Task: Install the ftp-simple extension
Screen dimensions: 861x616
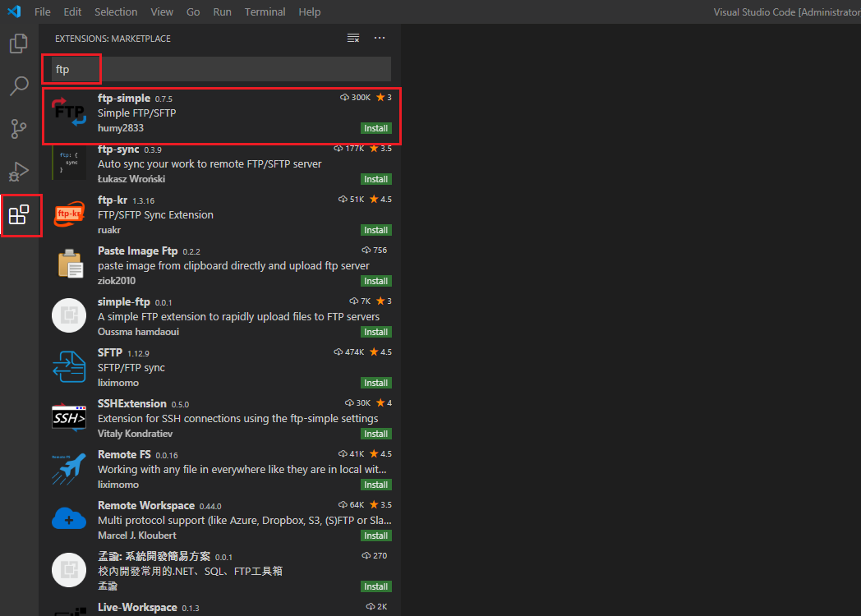Action: (375, 128)
